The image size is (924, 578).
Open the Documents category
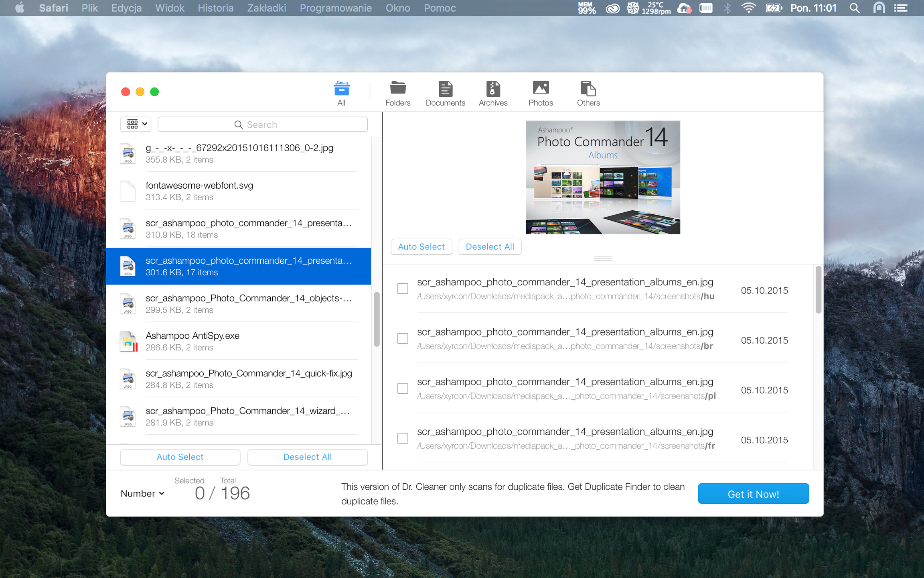coord(445,94)
